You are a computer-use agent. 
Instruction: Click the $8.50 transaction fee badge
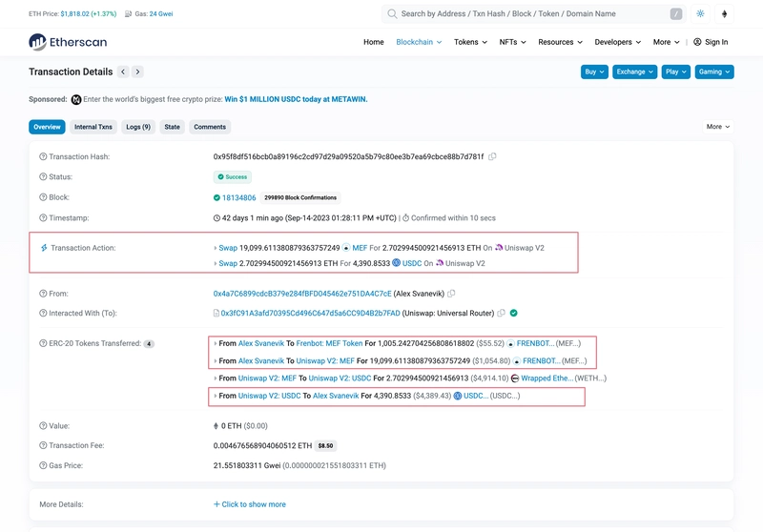(x=325, y=445)
